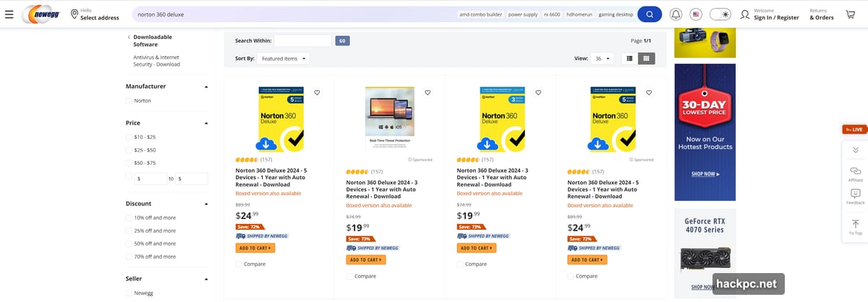Check $25 - $50 price filter

pyautogui.click(x=129, y=150)
